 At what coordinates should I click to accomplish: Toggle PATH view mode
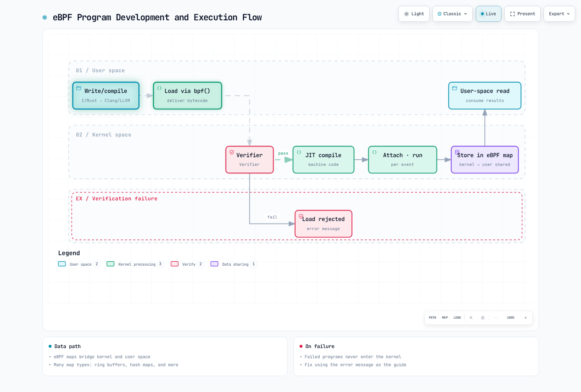432,318
